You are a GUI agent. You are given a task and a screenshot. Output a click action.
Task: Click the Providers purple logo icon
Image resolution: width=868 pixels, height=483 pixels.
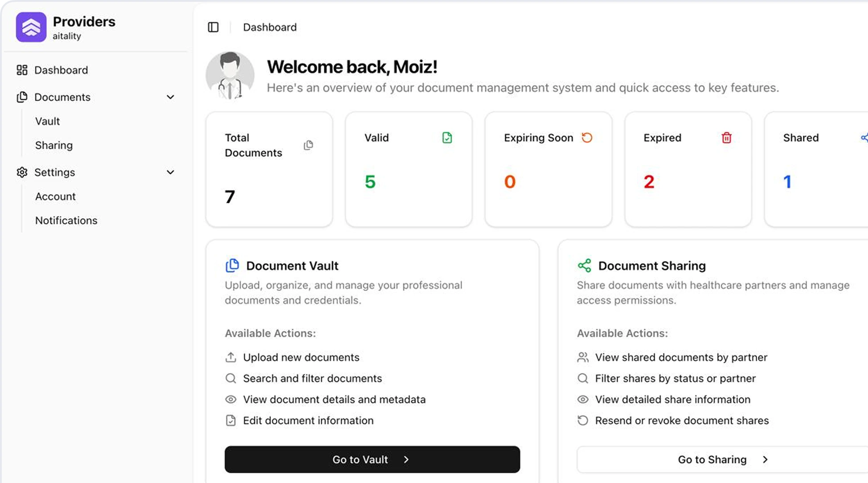tap(31, 27)
